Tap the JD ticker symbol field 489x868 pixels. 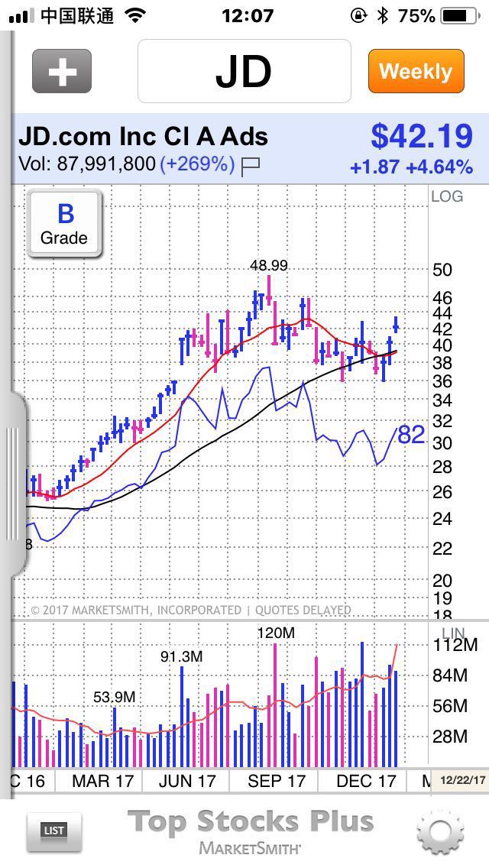[244, 71]
